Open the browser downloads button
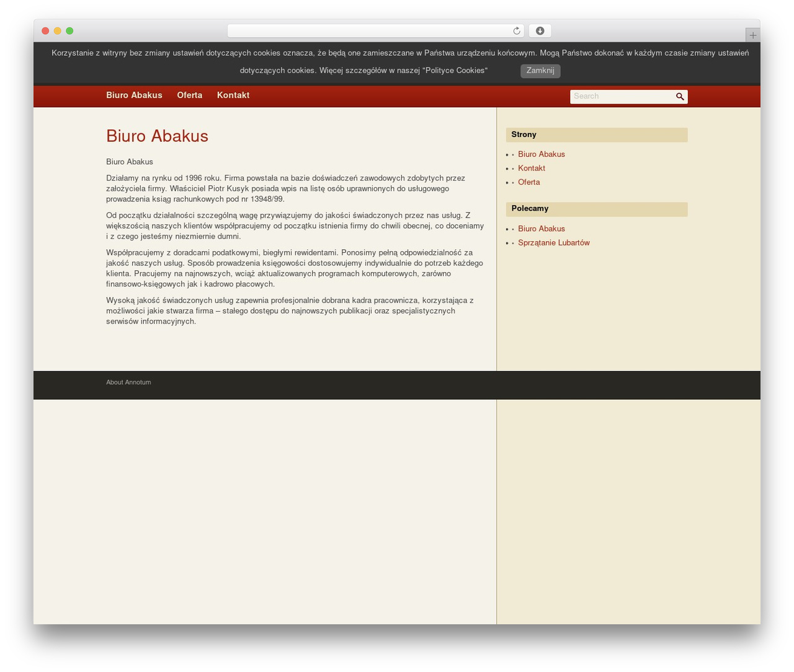Viewport: 794px width, 672px height. 540,31
